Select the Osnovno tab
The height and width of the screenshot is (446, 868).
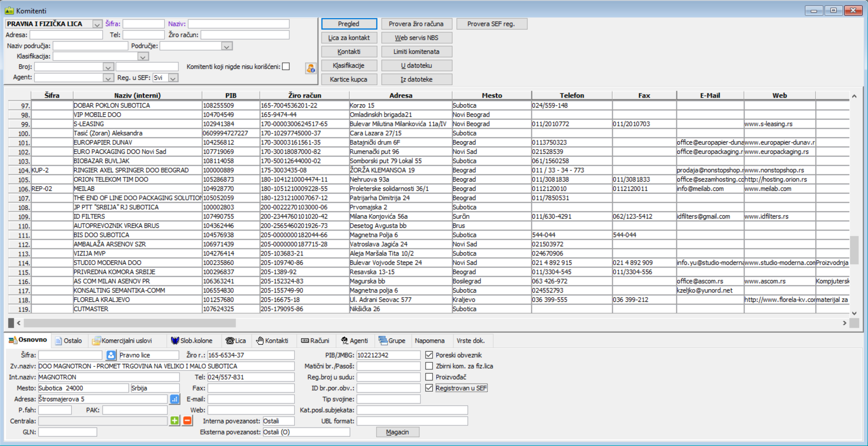28,340
